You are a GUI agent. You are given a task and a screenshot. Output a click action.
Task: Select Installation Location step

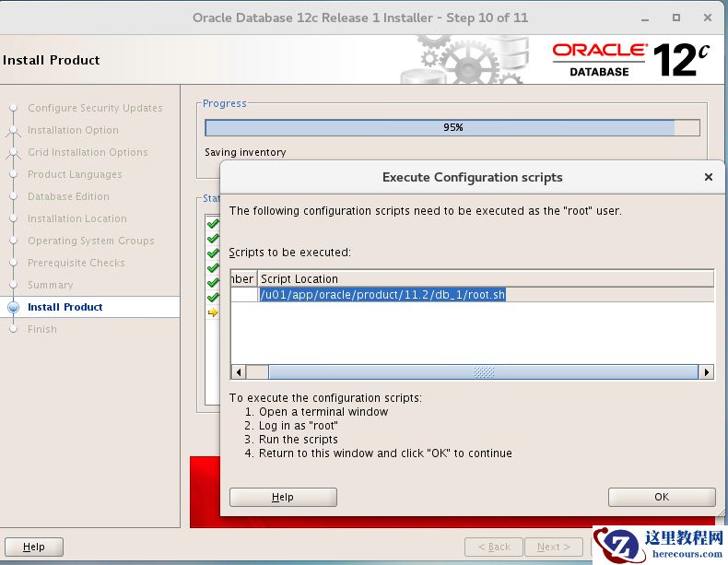(77, 218)
